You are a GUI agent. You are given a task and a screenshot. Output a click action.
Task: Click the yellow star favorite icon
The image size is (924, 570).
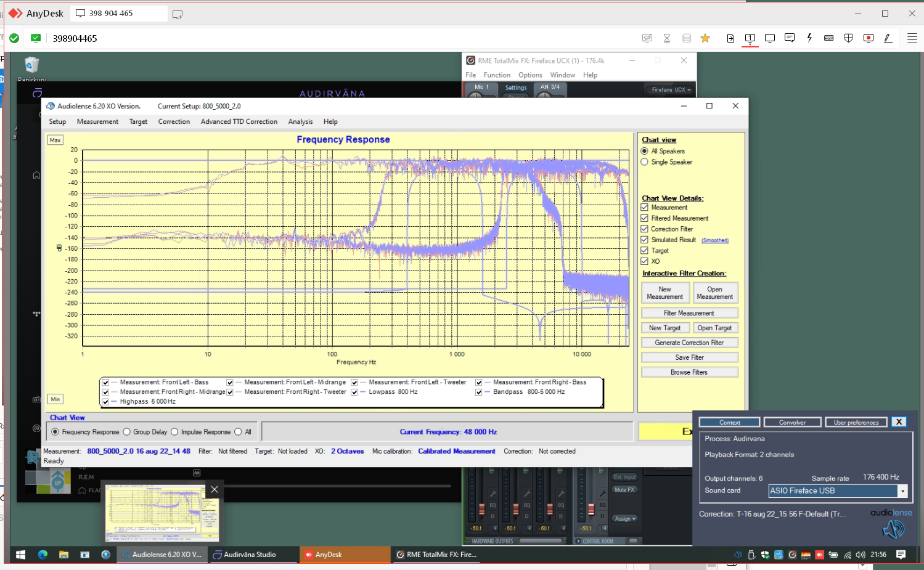(705, 38)
